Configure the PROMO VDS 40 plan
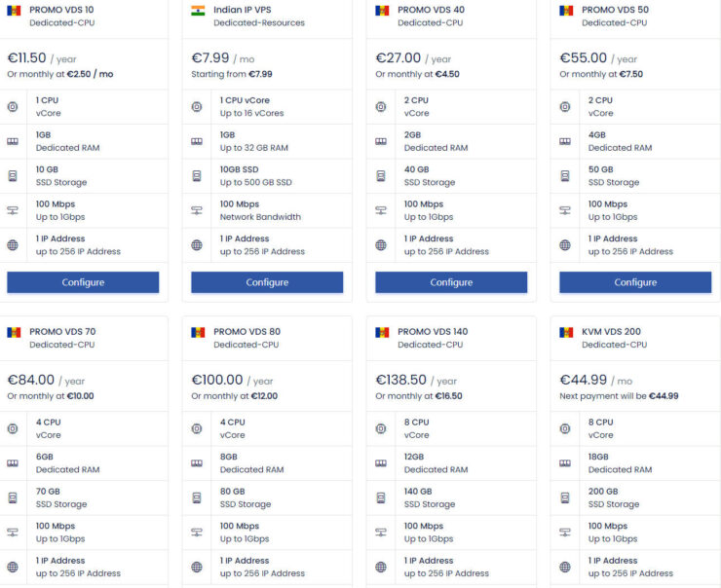The width and height of the screenshot is (721, 588). [451, 282]
